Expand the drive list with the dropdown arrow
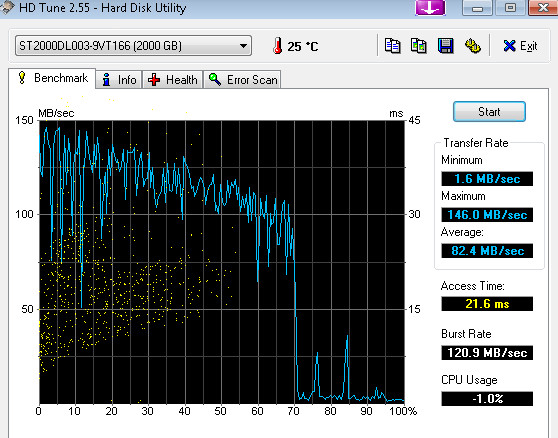 click(243, 46)
